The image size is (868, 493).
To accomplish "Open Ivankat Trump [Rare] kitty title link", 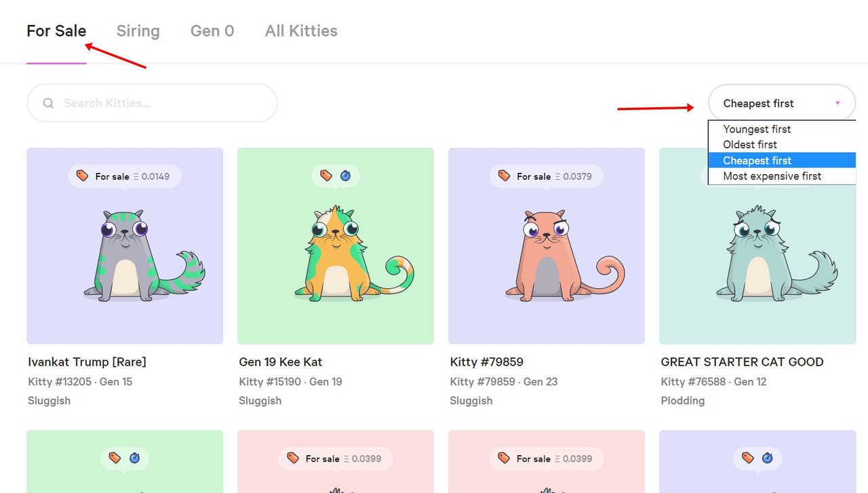I will point(87,362).
